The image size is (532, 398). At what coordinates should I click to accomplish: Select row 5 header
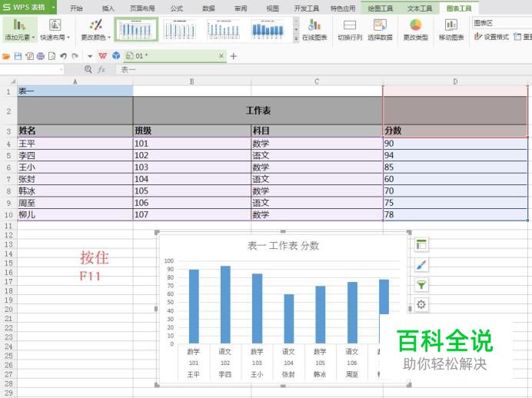coord(8,156)
